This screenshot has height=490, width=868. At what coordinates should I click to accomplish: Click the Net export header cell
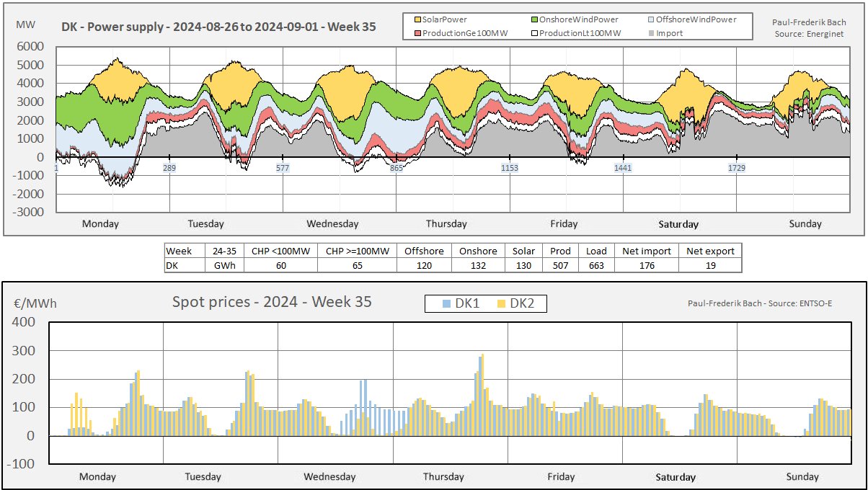coord(710,251)
